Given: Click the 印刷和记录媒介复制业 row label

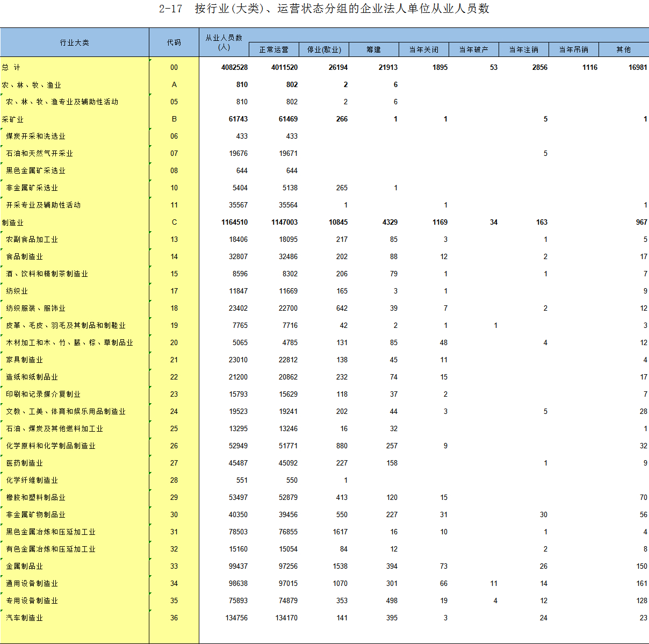Looking at the screenshot, I should click(x=43, y=394).
